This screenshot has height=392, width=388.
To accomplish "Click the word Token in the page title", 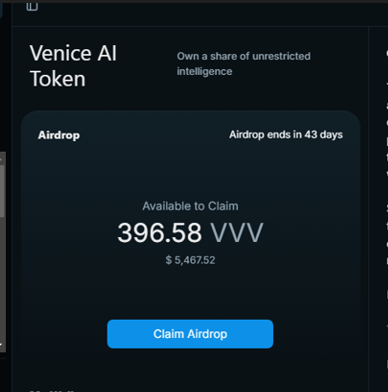I will point(58,79).
